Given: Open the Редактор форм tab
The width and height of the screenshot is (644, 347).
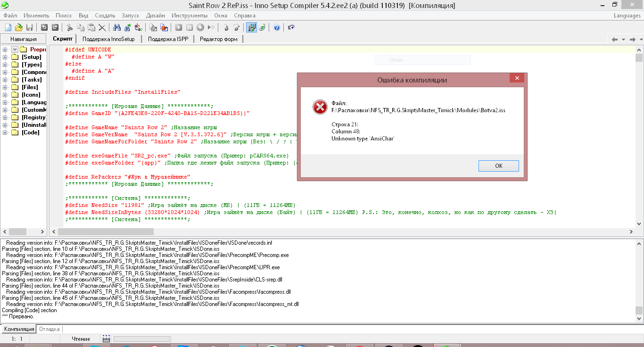Looking at the screenshot, I should tap(219, 39).
